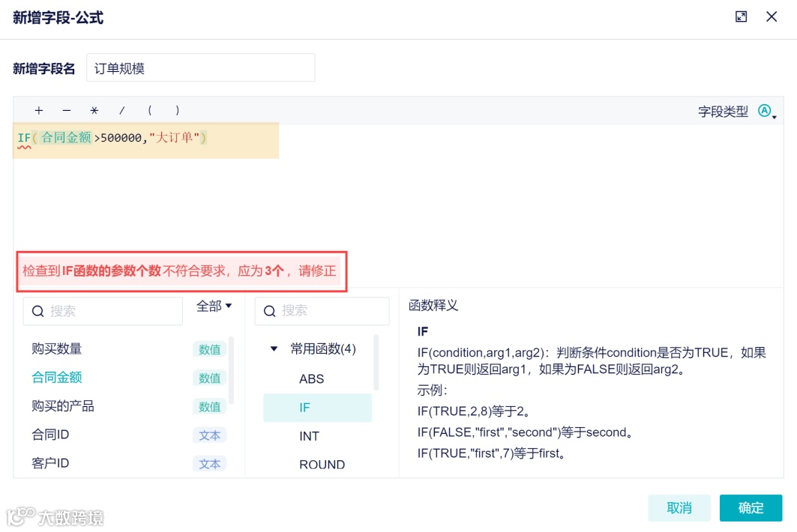This screenshot has height=532, width=797.
Task: Click the 确定 confirm button
Action: [751, 507]
